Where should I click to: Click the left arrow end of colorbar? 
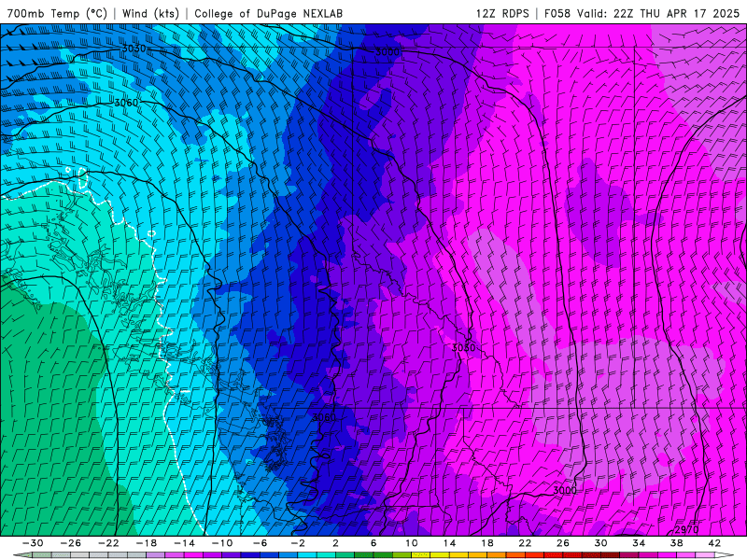[22, 555]
